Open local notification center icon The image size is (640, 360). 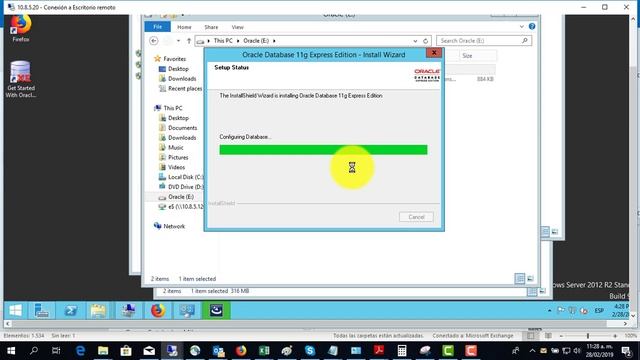pos(626,351)
